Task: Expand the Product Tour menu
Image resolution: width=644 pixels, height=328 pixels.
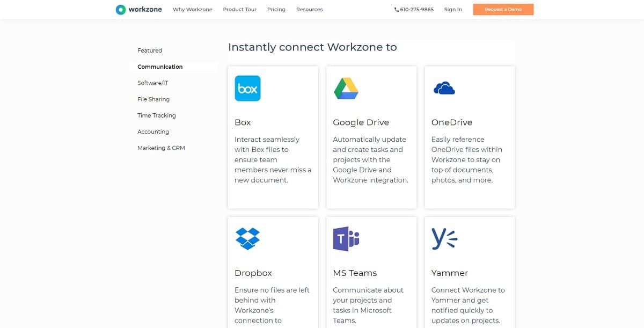Action: [x=240, y=9]
